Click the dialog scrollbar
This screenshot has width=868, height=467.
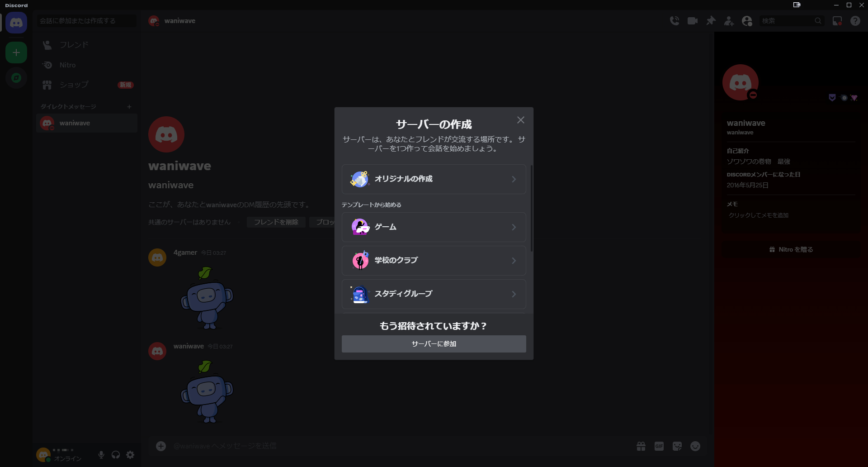(532, 208)
